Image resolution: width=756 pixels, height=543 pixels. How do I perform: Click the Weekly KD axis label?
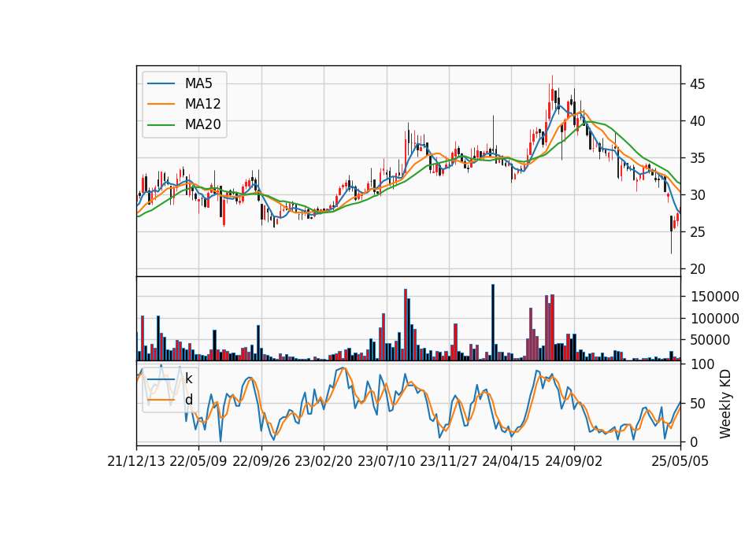tap(725, 404)
